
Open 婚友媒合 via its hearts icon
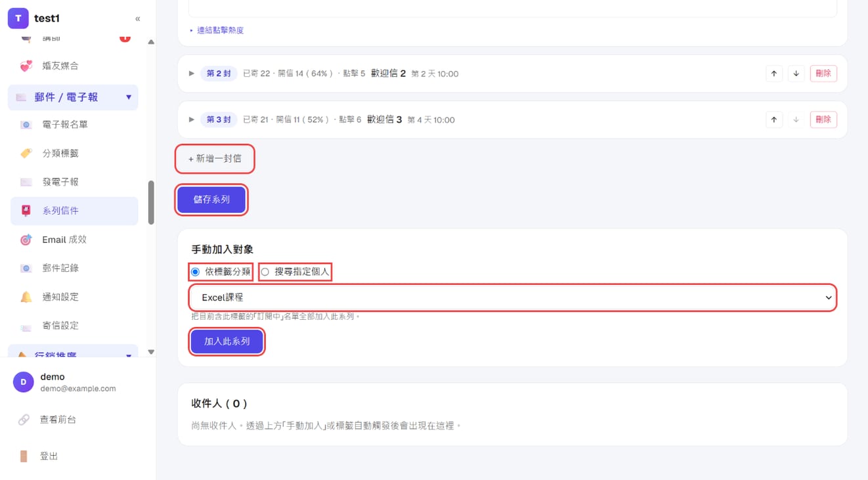pyautogui.click(x=26, y=66)
